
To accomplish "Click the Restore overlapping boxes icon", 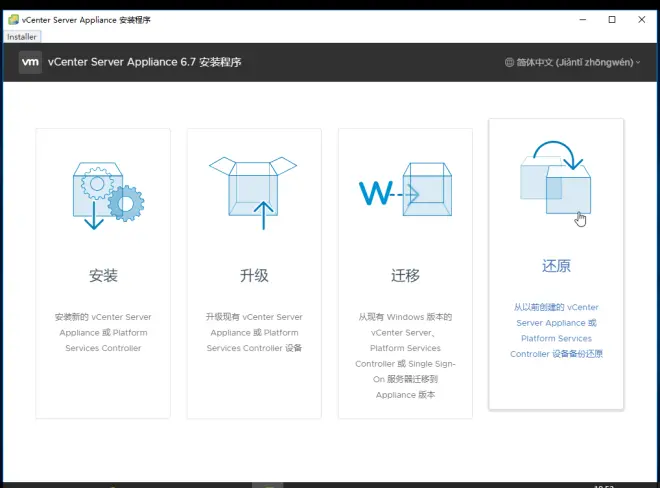I will coord(556,177).
